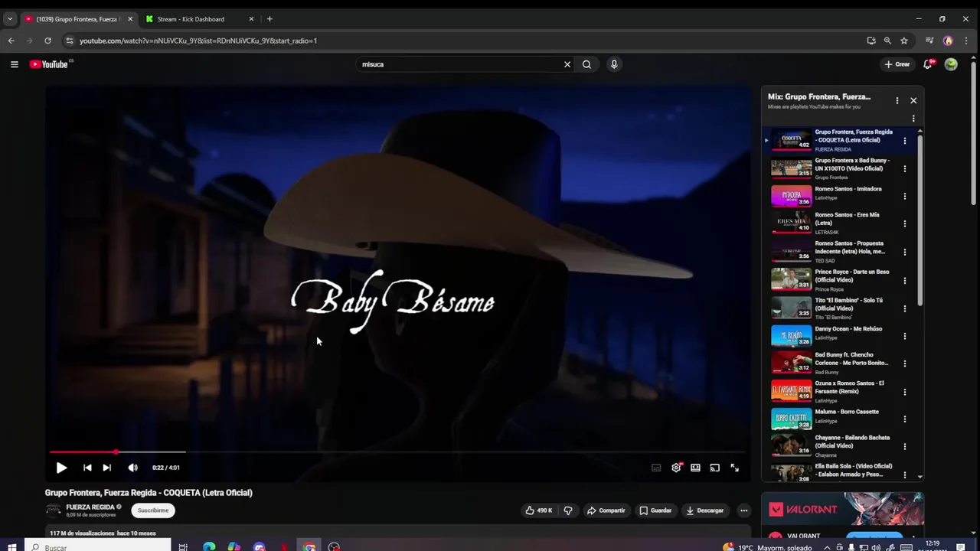Go to YouTube home via the logo

click(49, 64)
